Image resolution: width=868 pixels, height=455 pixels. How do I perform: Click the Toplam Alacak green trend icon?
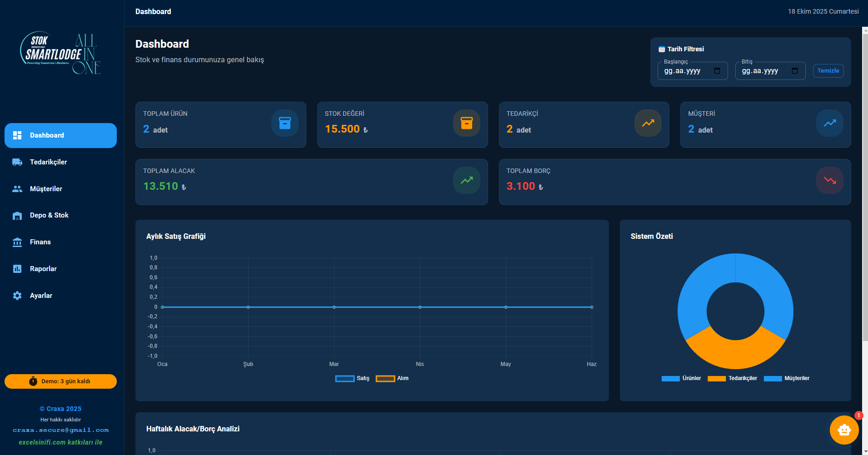tap(466, 180)
